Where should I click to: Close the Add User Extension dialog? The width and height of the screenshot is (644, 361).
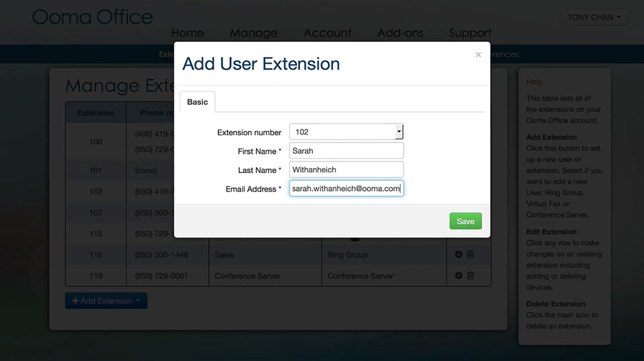pyautogui.click(x=478, y=55)
